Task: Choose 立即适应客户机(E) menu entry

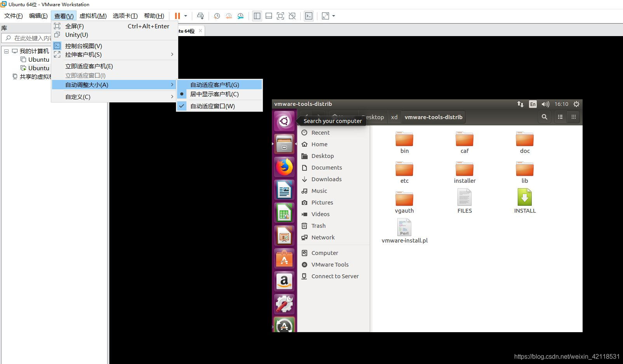Action: pyautogui.click(x=115, y=66)
